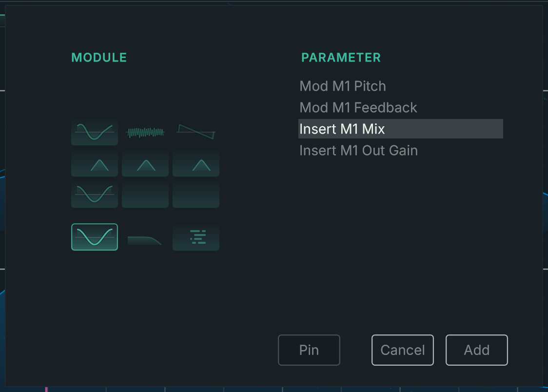Click the highlighted sine module in the bottom row
The width and height of the screenshot is (548, 392).
point(95,237)
